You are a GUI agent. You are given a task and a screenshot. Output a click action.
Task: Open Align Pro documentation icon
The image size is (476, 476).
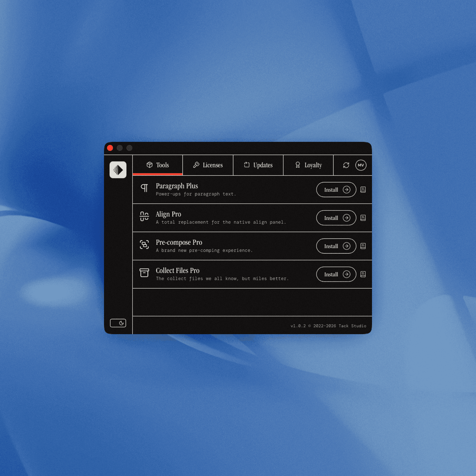pos(363,218)
